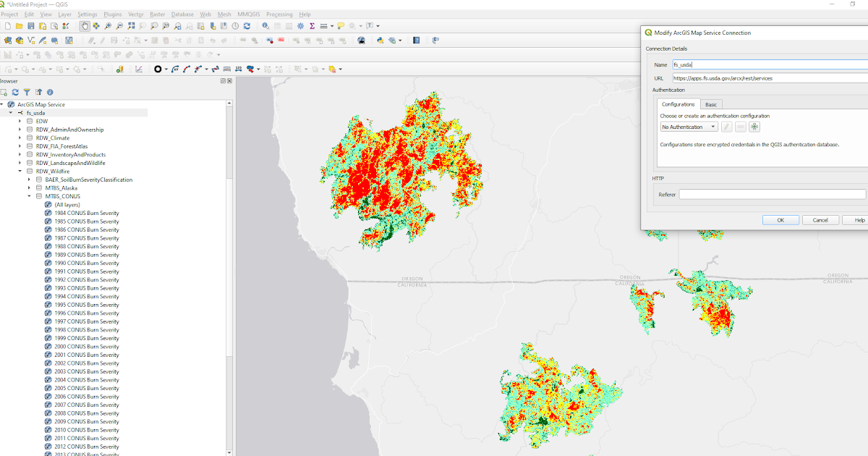Image resolution: width=868 pixels, height=456 pixels.
Task: Switch to the Basic authentication tab
Action: pyautogui.click(x=712, y=104)
